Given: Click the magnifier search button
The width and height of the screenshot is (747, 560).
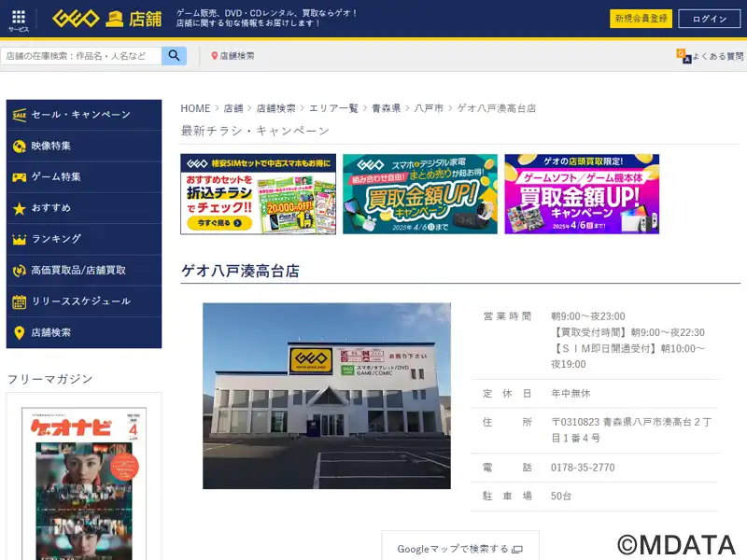Looking at the screenshot, I should pos(174,56).
